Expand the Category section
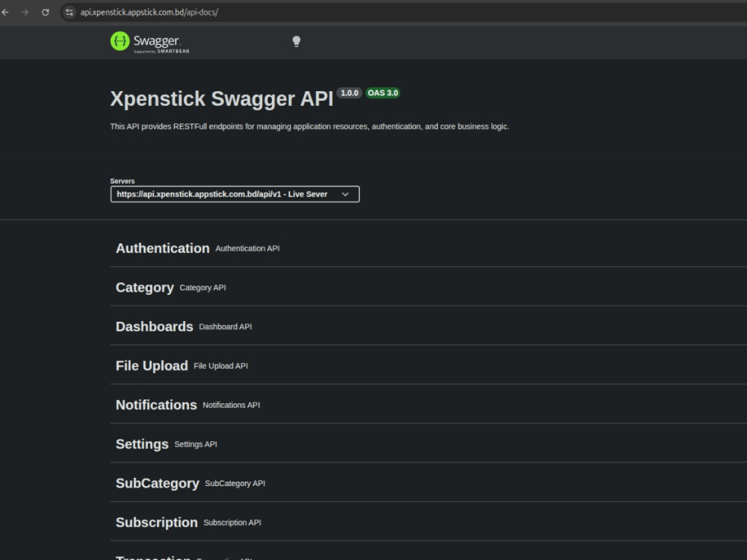747x560 pixels. click(x=429, y=287)
